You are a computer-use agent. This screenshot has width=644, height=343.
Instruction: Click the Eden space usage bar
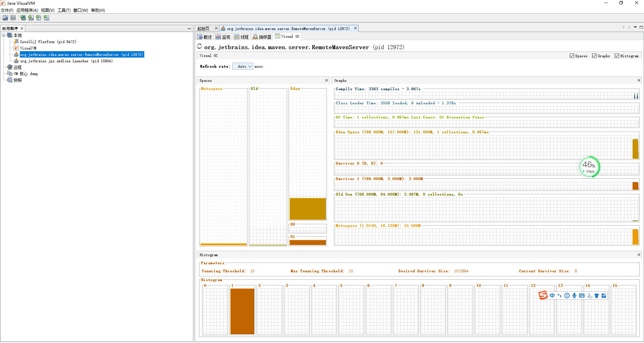[308, 209]
